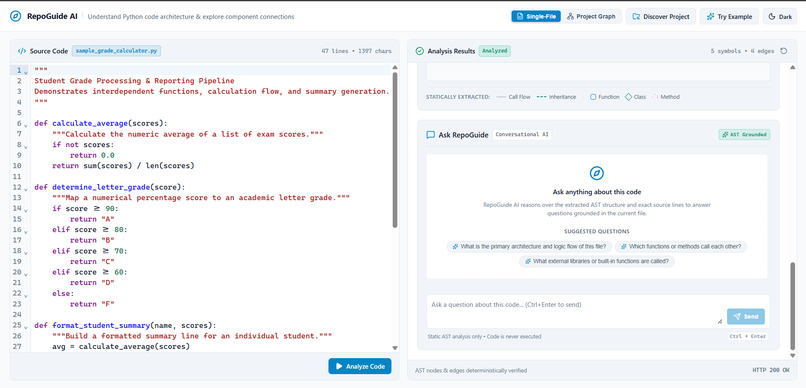Click the Analyze Code button
Image resolution: width=806 pixels, height=388 pixels.
(x=360, y=366)
